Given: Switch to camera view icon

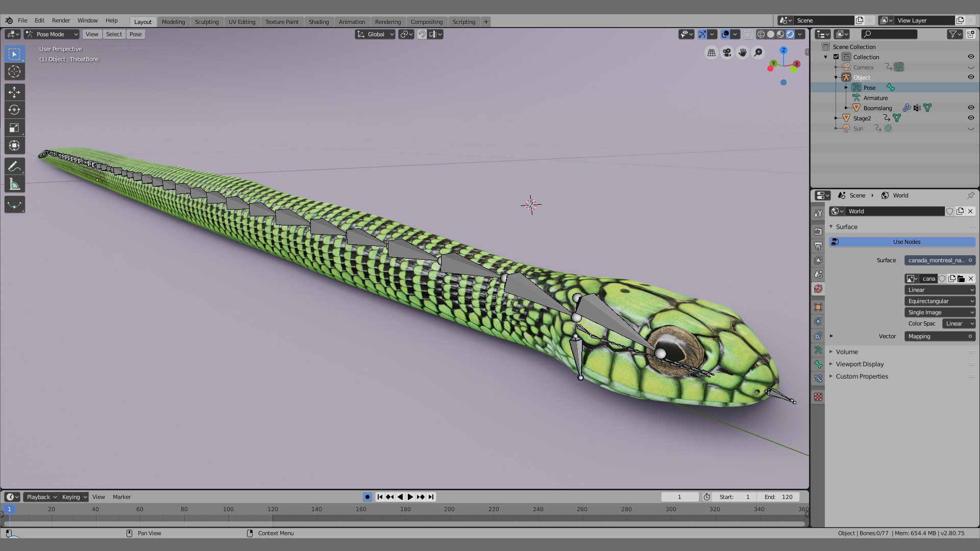Looking at the screenshot, I should 727,53.
